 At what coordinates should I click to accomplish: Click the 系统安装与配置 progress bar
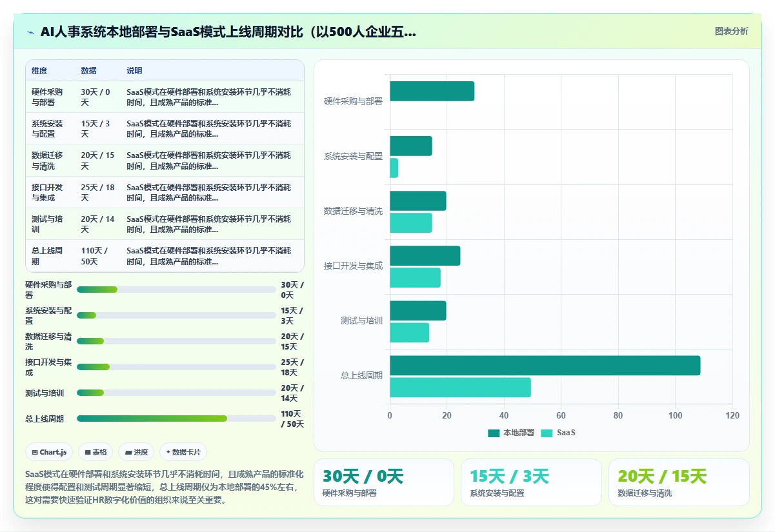176,315
